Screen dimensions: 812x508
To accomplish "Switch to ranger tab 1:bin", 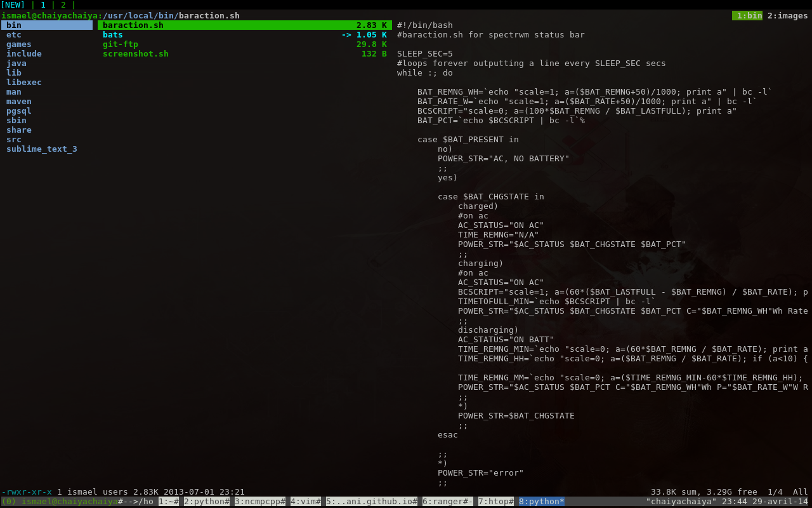I will [747, 16].
